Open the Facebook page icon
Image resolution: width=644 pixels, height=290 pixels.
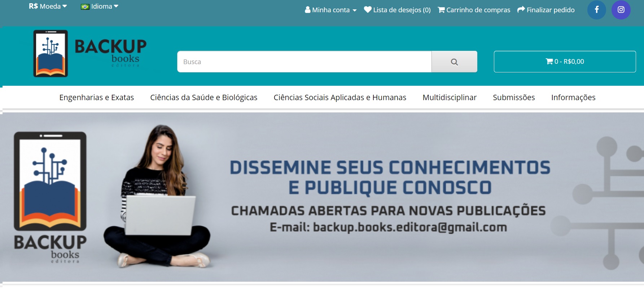pos(597,10)
